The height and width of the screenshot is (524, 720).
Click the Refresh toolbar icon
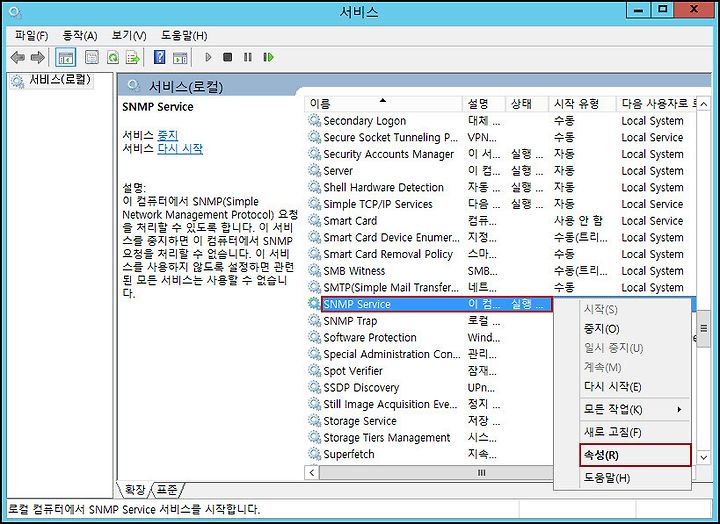click(112, 57)
